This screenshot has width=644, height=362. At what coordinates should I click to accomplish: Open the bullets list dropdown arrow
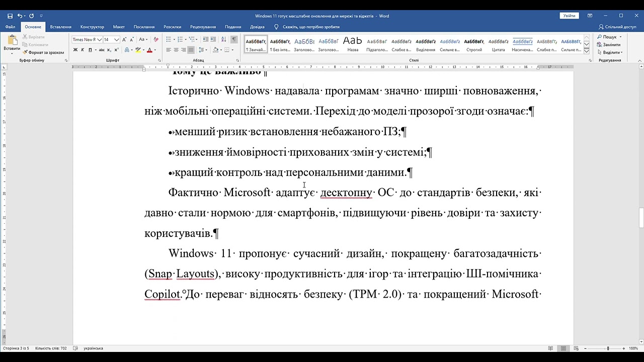click(x=174, y=39)
